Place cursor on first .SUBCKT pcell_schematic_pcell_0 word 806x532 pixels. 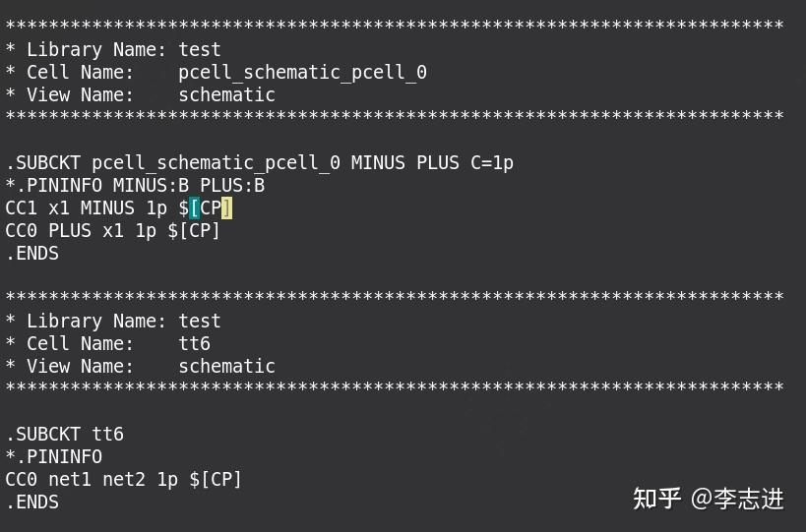coord(216,163)
